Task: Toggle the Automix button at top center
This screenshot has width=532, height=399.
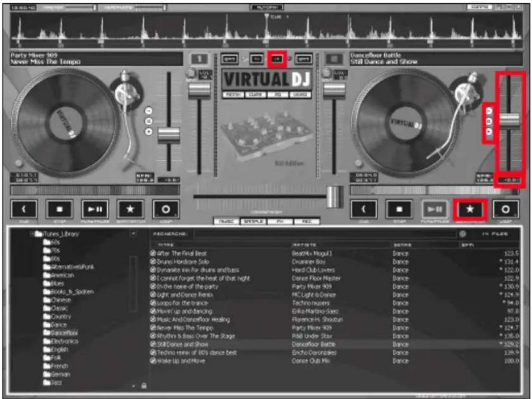Action: (x=267, y=7)
